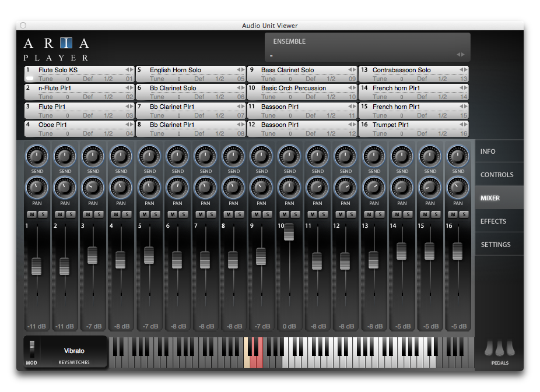Open the ENSEMBLE preset arrows

(x=461, y=55)
